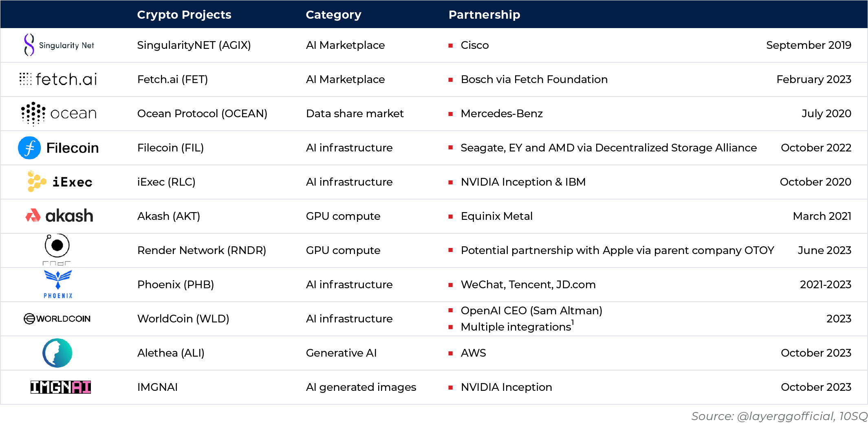Click the Phoenix logo

click(58, 284)
